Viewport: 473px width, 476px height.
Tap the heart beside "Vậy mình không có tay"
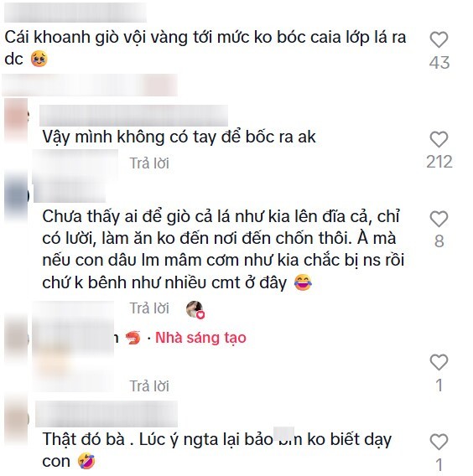[x=439, y=139]
